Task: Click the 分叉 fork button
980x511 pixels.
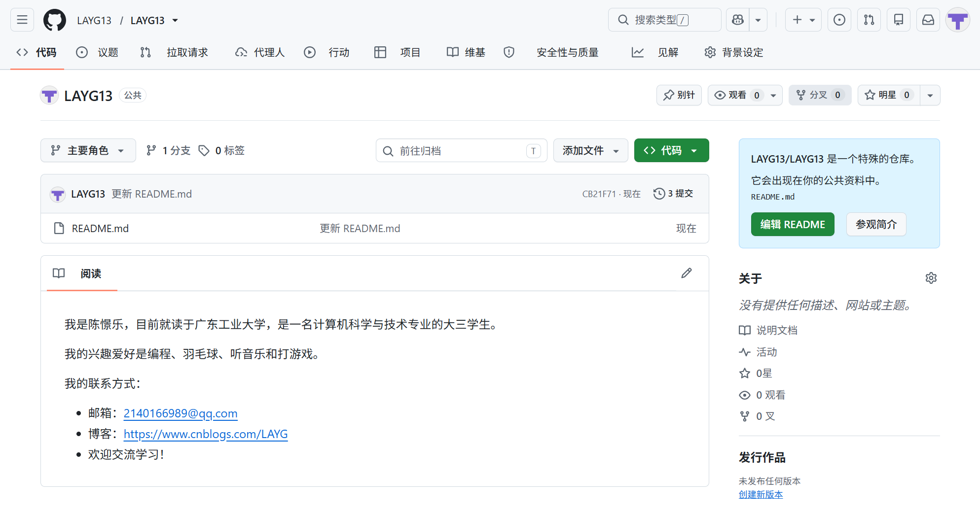Action: point(820,95)
